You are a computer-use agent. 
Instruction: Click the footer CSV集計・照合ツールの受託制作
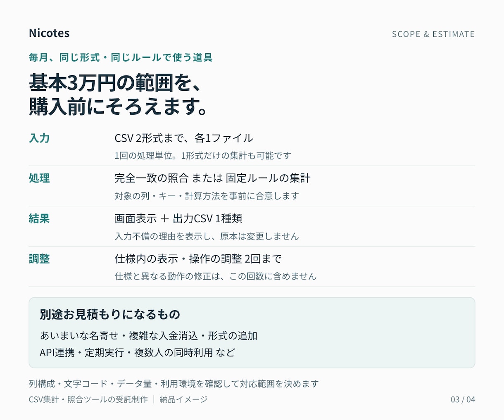(x=88, y=399)
